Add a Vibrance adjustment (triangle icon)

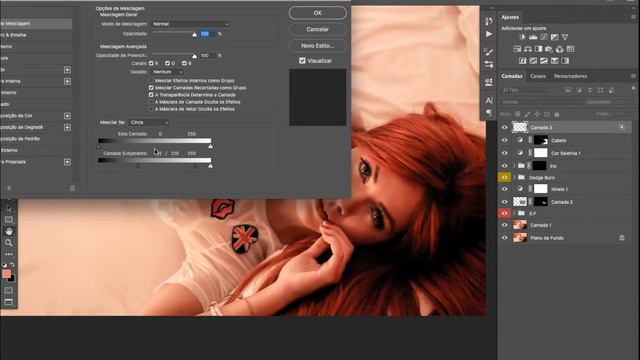tap(565, 37)
